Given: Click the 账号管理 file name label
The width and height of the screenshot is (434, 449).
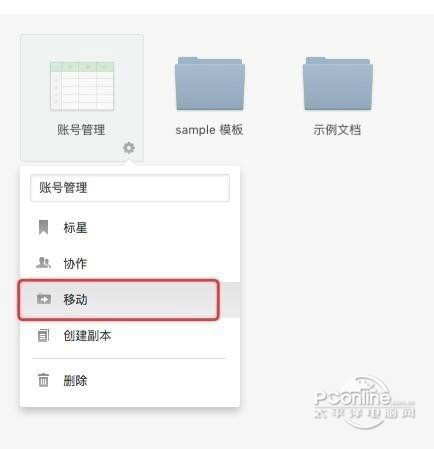Looking at the screenshot, I should coord(81,129).
